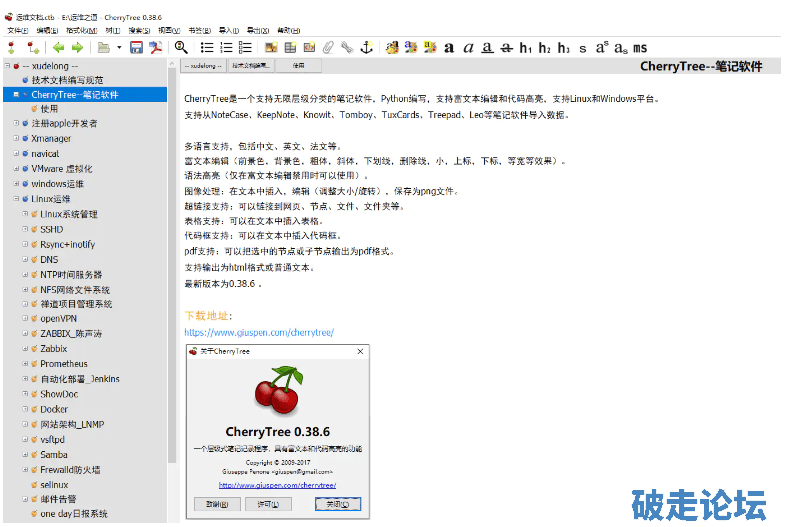Insert a to-do checkbox list
This screenshot has height=527, width=786.
point(246,47)
